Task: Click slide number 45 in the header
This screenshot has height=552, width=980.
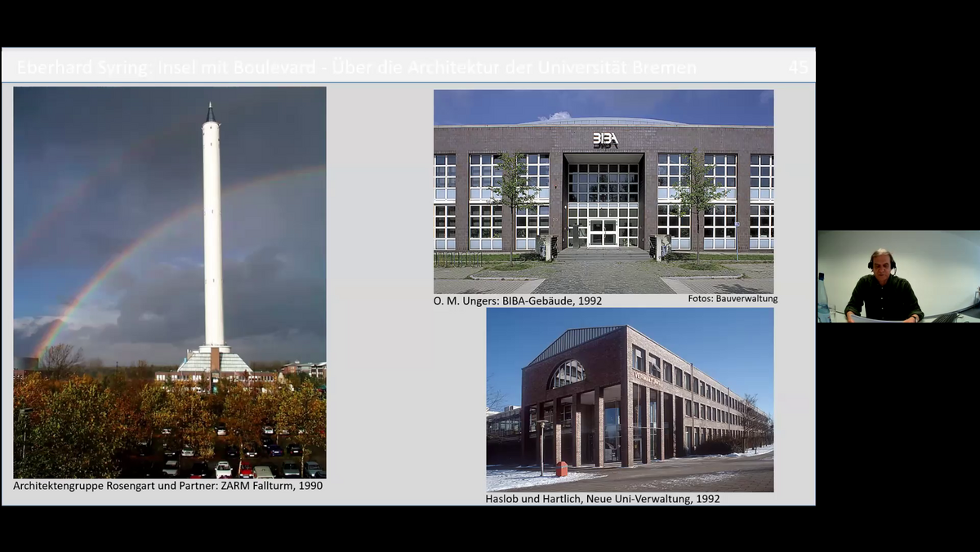Action: tap(797, 67)
